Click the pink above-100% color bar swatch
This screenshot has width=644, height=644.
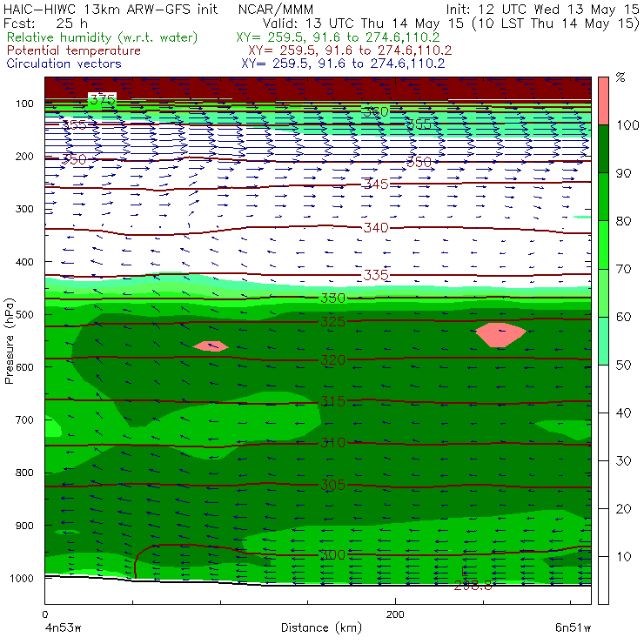tap(603, 101)
